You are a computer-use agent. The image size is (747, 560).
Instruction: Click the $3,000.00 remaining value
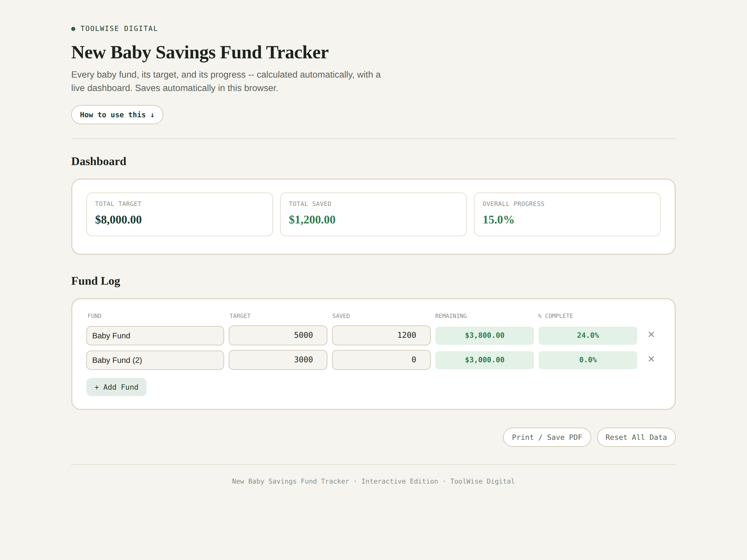(485, 360)
